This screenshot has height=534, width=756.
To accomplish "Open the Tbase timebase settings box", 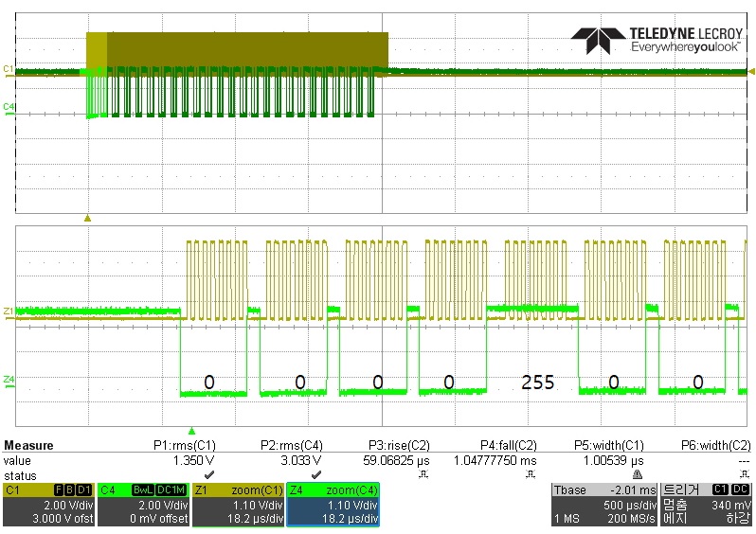I will (604, 505).
